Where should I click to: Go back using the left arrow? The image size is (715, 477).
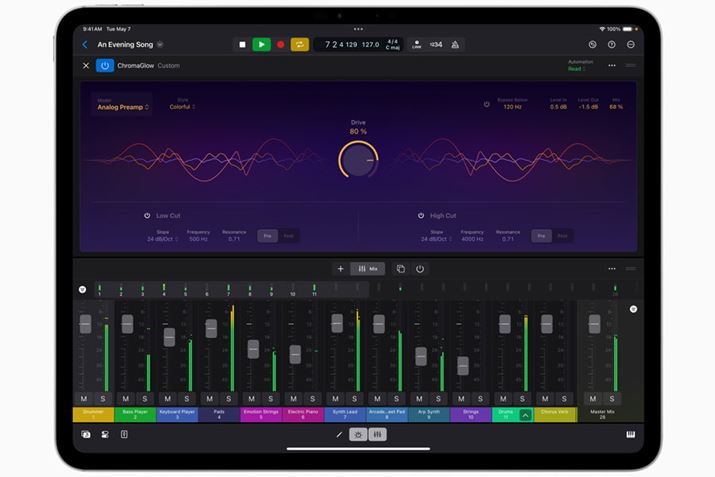[85, 45]
